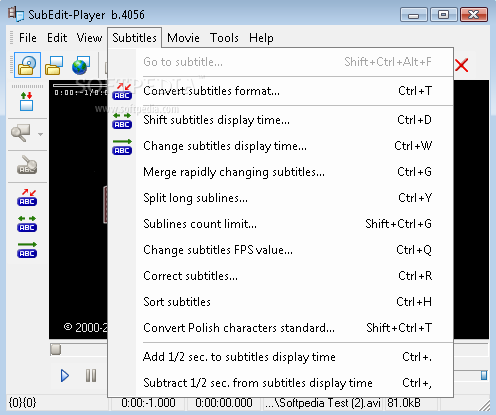The height and width of the screenshot is (415, 496).
Task: Click the red X toolbar icon
Action: [x=462, y=65]
